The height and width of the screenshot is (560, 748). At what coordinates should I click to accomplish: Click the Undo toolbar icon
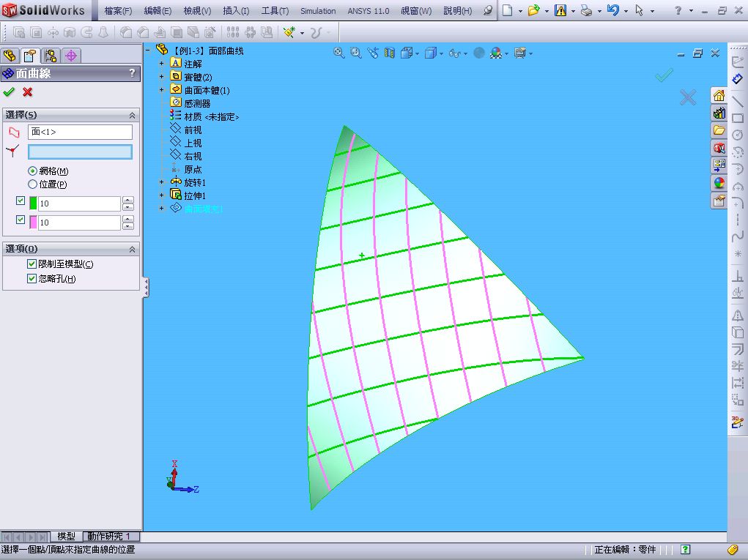[x=613, y=11]
